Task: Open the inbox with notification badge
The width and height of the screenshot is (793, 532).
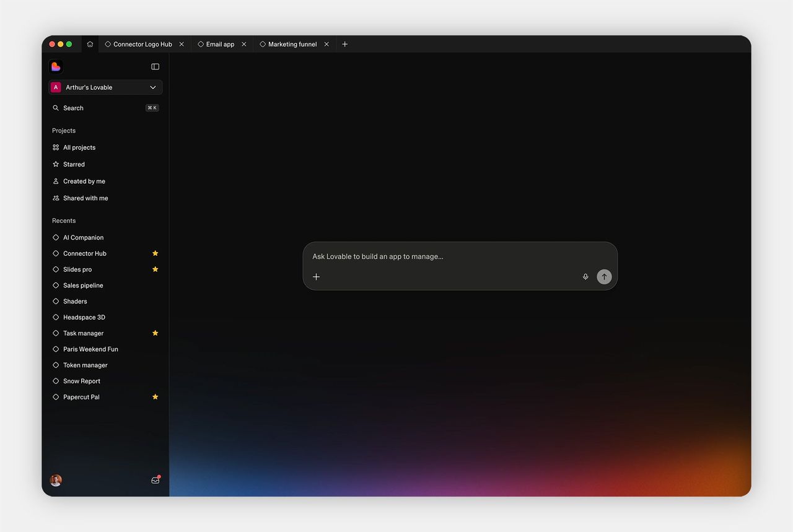Action: point(155,480)
